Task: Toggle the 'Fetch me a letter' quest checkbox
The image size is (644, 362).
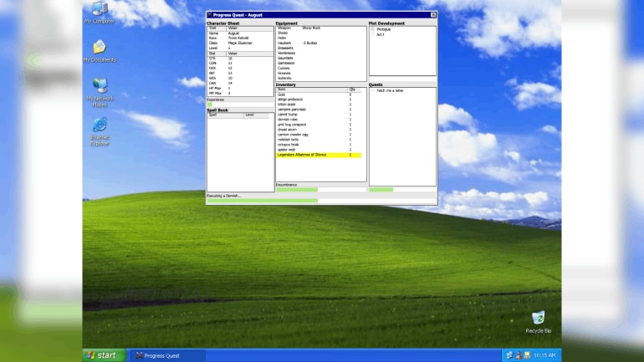Action: 373,90
